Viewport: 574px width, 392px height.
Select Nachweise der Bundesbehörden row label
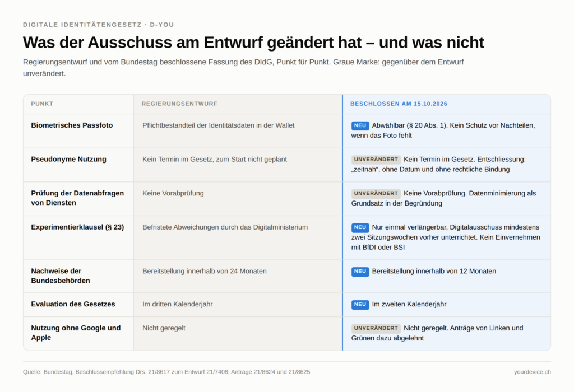coord(61,276)
